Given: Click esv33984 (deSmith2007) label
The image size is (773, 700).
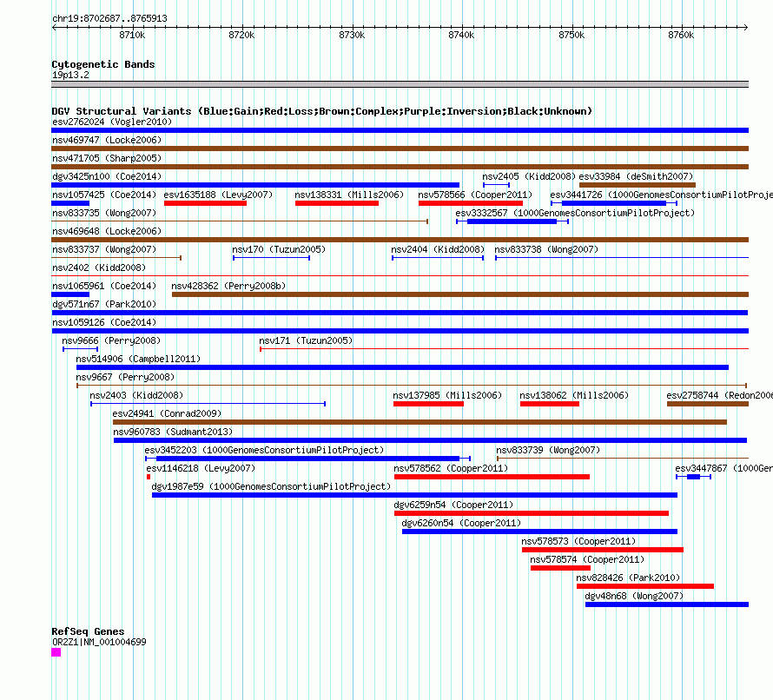Looking at the screenshot, I should tap(636, 176).
